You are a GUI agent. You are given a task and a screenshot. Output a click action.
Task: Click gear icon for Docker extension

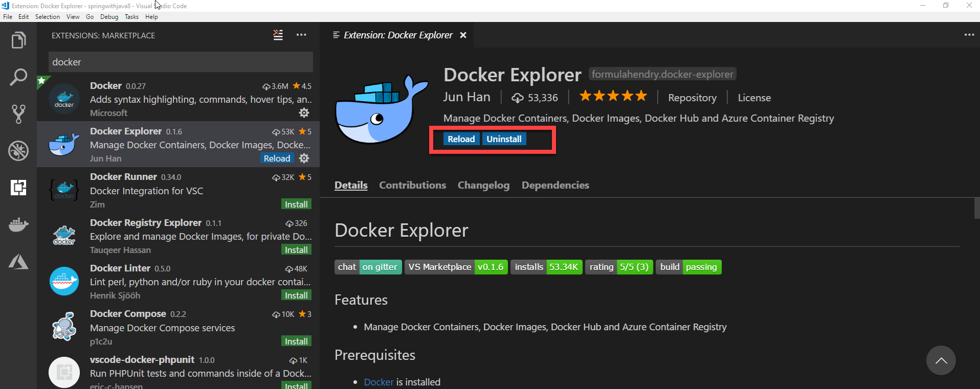pyautogui.click(x=304, y=112)
